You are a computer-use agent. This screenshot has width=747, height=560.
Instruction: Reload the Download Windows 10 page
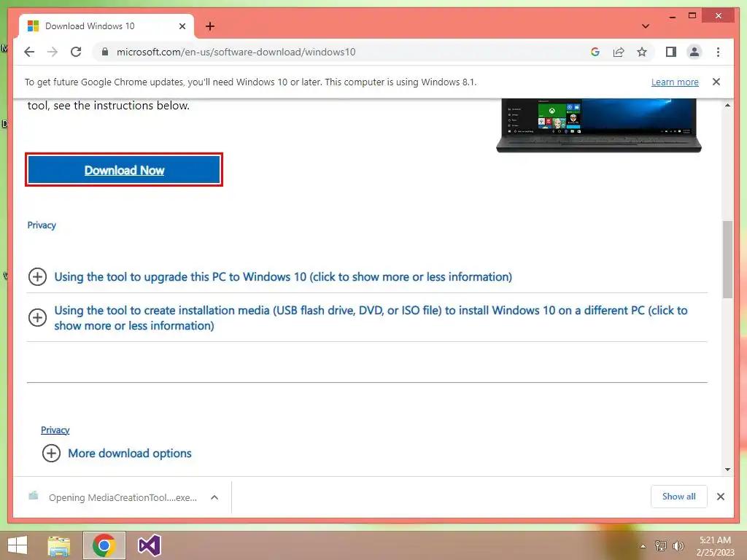pyautogui.click(x=76, y=52)
